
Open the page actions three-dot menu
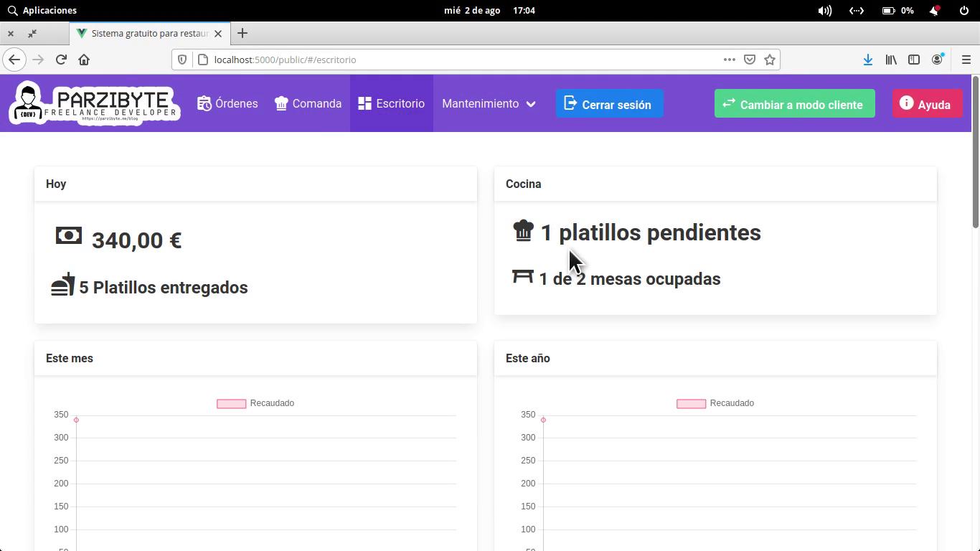tap(729, 60)
